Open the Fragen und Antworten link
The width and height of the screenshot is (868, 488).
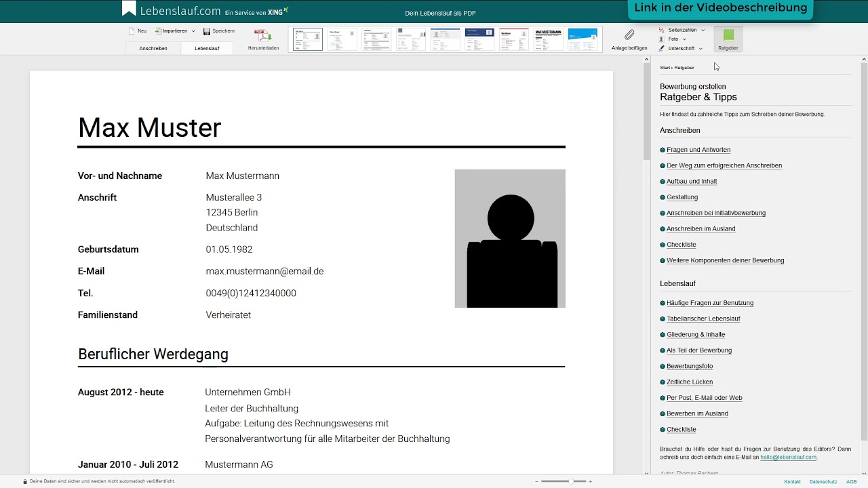[698, 150]
